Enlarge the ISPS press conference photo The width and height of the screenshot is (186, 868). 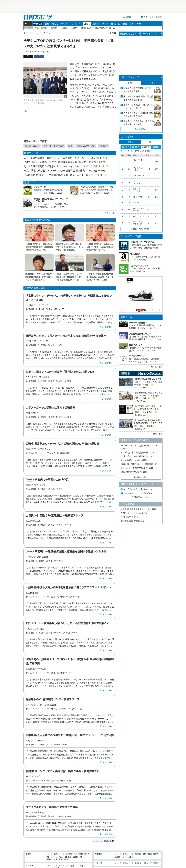coord(65,97)
